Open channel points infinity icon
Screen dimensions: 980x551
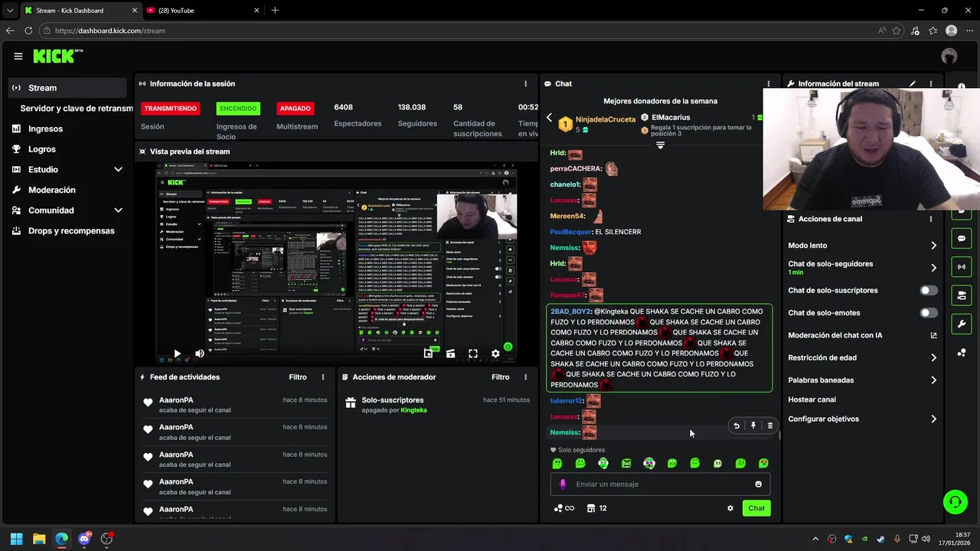click(x=564, y=508)
